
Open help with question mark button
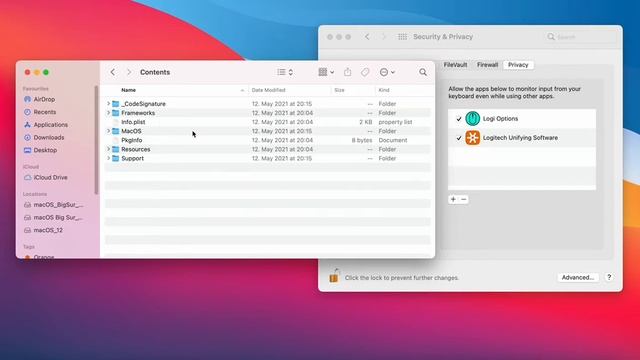(x=609, y=277)
